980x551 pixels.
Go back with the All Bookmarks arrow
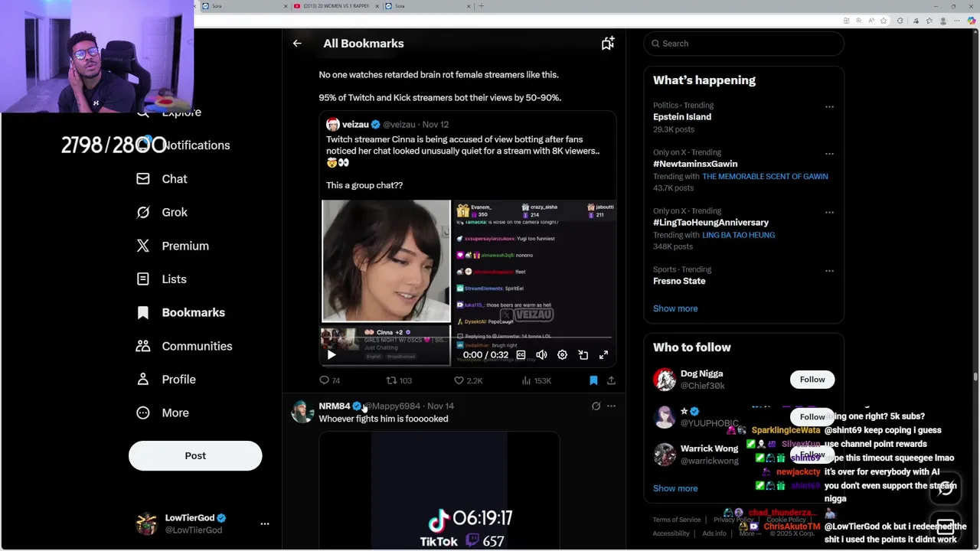[x=297, y=44]
